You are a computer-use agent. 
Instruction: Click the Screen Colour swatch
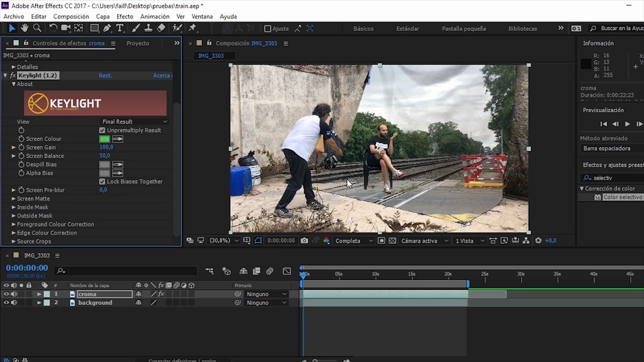(x=105, y=139)
